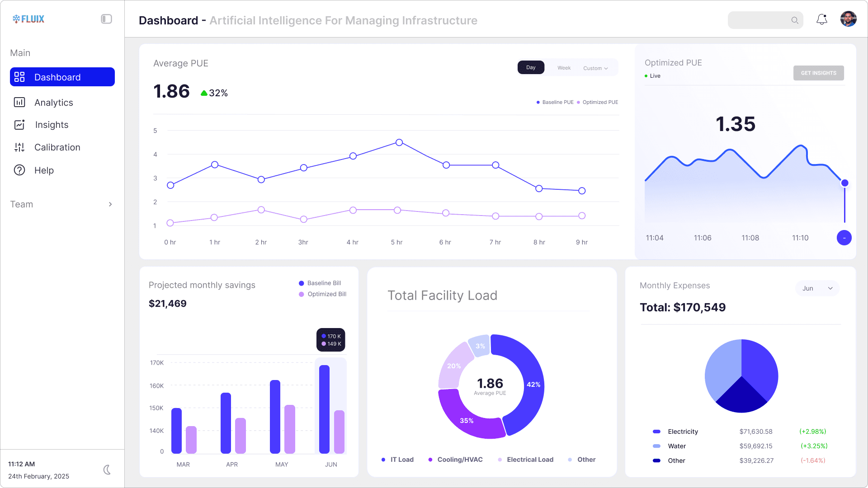
Task: Collapse the sidebar using the panel icon
Action: tap(106, 19)
